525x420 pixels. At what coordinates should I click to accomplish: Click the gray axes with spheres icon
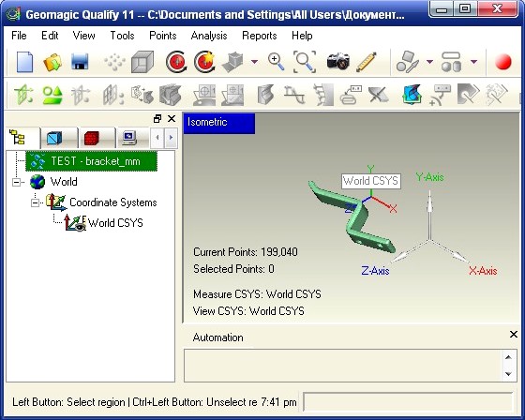81,95
